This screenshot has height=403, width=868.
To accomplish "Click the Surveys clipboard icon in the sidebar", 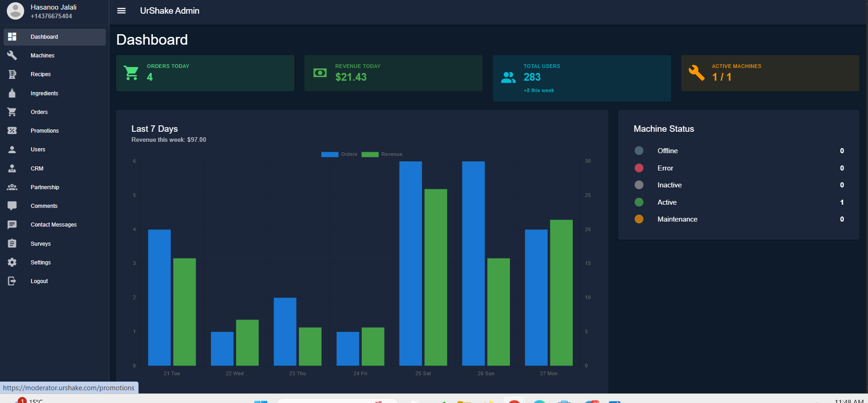I will 12,243.
